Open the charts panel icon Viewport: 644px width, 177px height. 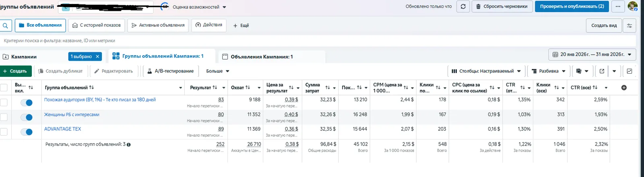click(630, 71)
